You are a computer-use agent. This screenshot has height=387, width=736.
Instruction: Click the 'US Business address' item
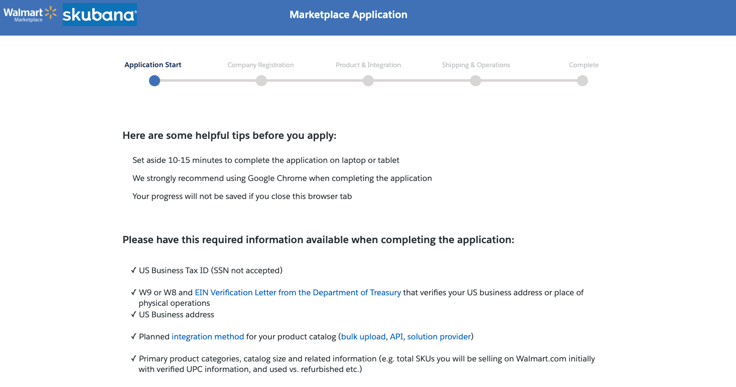176,315
